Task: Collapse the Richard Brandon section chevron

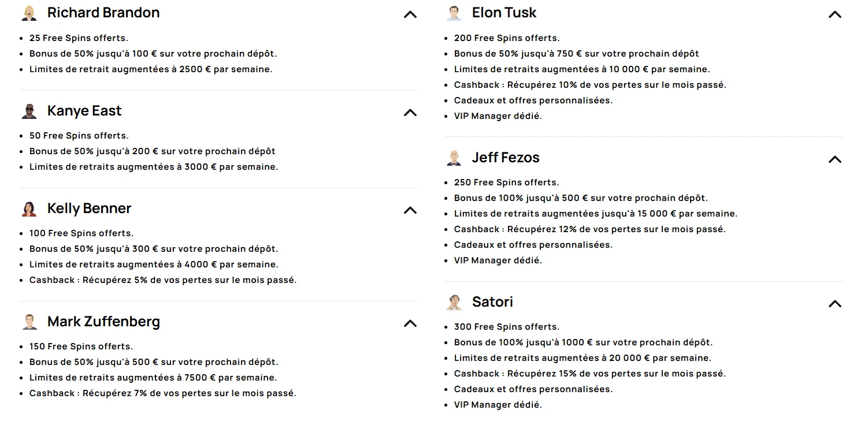Action: point(410,15)
